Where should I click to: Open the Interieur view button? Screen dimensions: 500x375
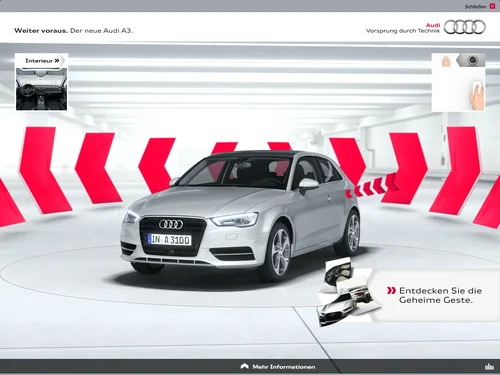(41, 61)
